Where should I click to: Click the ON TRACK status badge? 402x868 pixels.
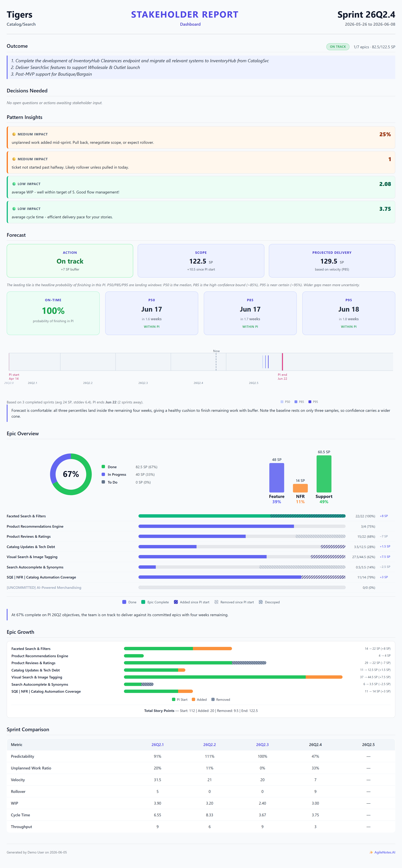click(x=338, y=47)
